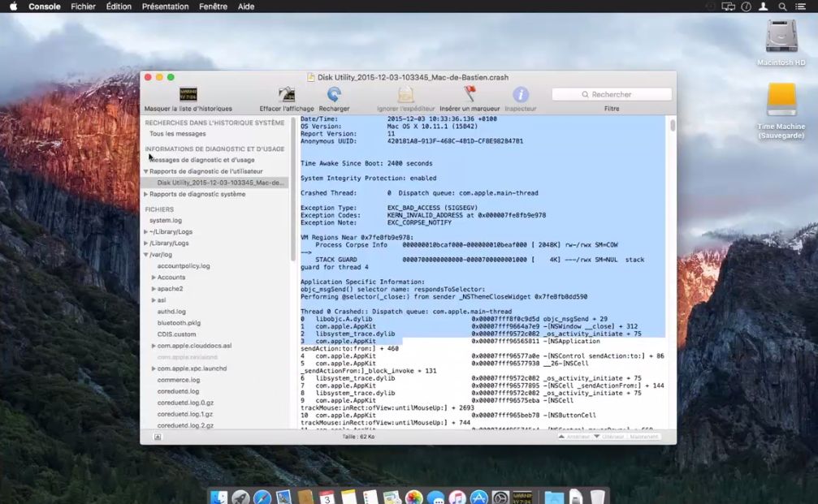Image resolution: width=818 pixels, height=504 pixels.
Task: Expand com.apple.clouddocs.asl folder
Action: (154, 346)
